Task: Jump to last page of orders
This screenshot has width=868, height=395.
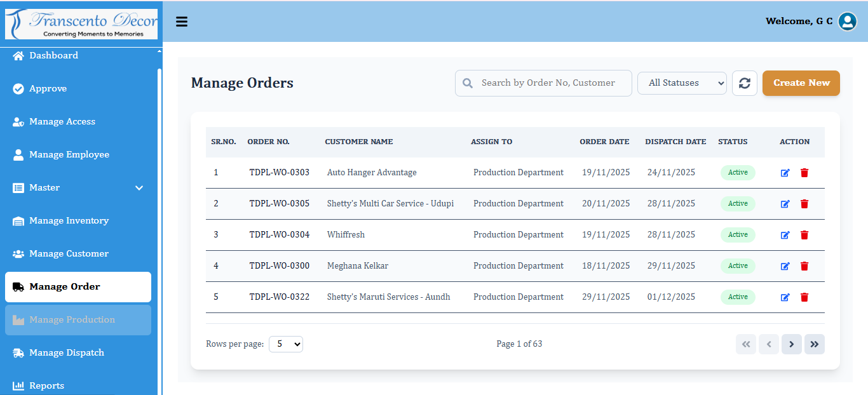Action: click(x=814, y=344)
